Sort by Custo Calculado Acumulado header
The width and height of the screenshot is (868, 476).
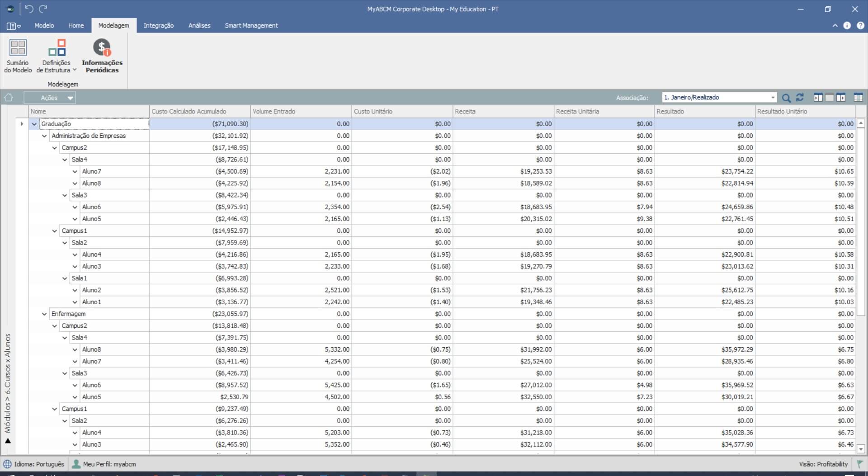coord(200,111)
